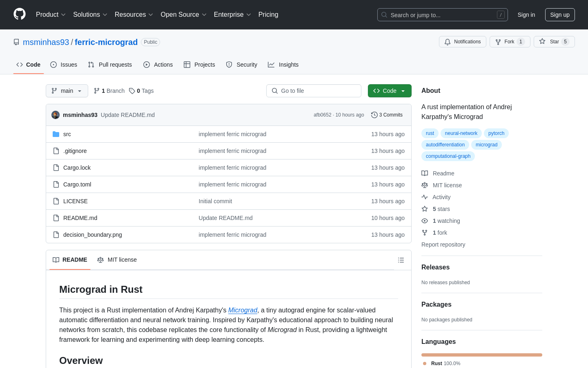The height and width of the screenshot is (368, 588).
Task: Click the src folder icon
Action: tap(56, 134)
